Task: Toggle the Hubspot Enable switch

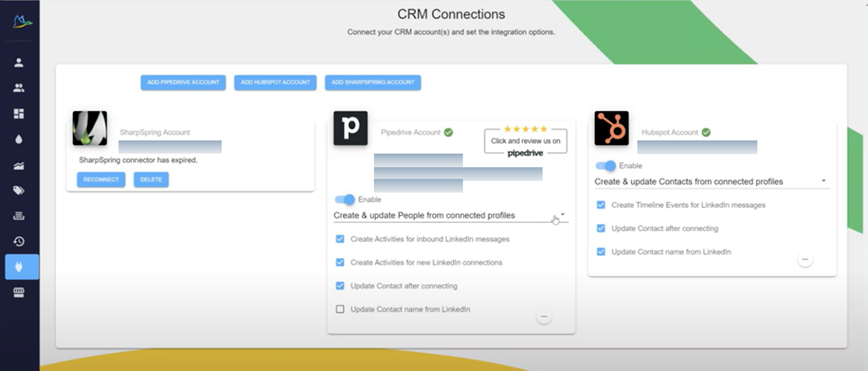Action: point(605,166)
